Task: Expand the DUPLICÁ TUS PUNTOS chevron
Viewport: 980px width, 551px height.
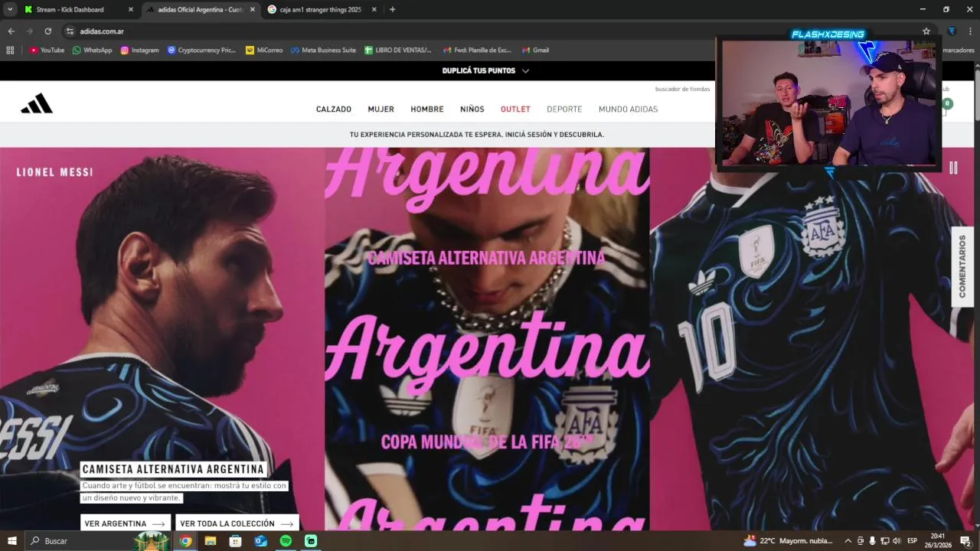Action: [525, 70]
